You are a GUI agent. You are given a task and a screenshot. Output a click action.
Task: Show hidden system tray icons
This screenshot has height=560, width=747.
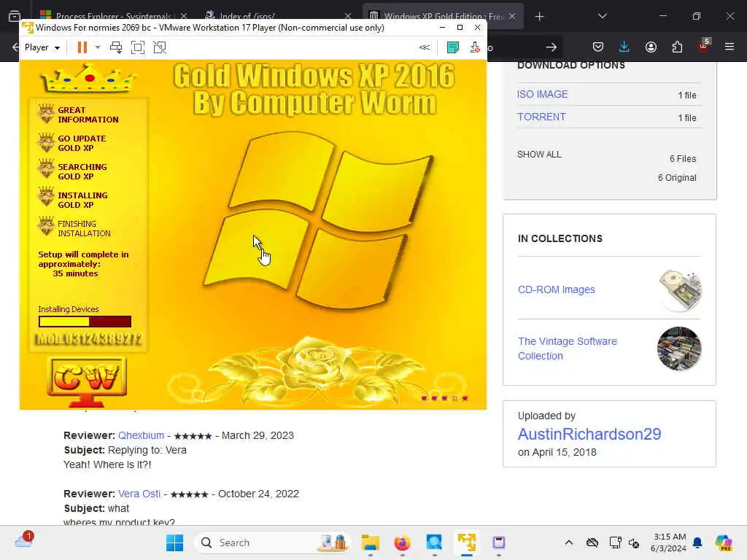(x=569, y=542)
